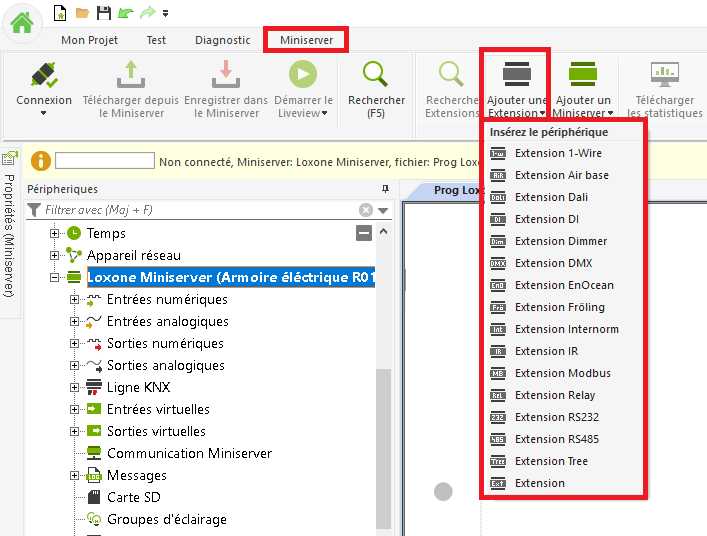
Task: Click the Rechercher (F5) magnifier icon
Action: point(376,75)
